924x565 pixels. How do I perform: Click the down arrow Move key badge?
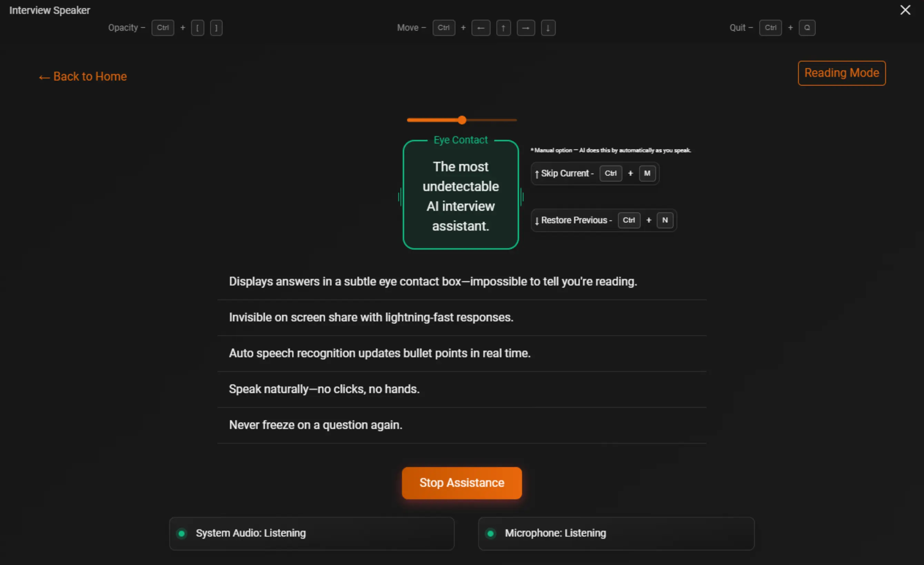[x=548, y=28]
